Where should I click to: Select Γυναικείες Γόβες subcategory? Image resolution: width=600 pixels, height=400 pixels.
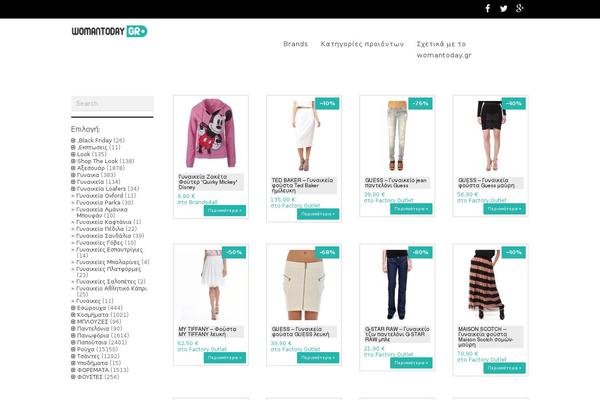[99, 243]
